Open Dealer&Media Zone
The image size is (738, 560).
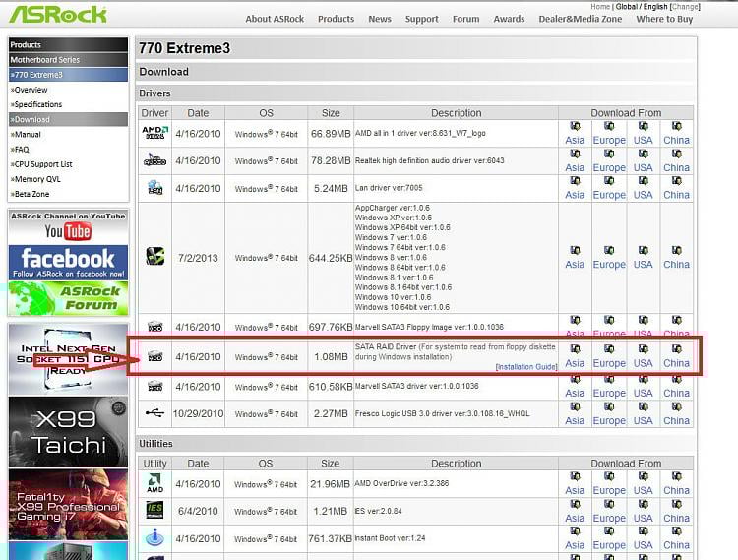pos(581,19)
